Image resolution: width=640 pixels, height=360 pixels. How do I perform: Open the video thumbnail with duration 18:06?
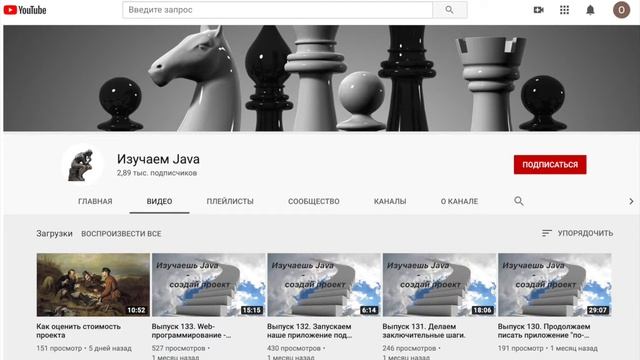[x=440, y=285]
